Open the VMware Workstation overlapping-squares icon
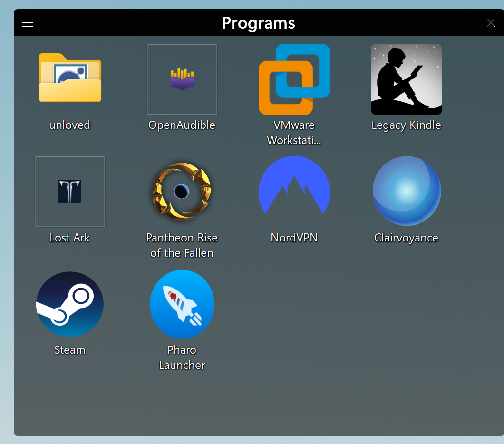The image size is (504, 444). [x=294, y=79]
